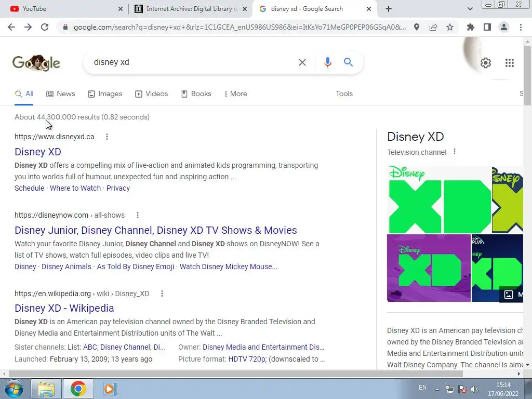Open options for the disneyxd.ca result
This screenshot has width=532, height=399.
coord(107,137)
